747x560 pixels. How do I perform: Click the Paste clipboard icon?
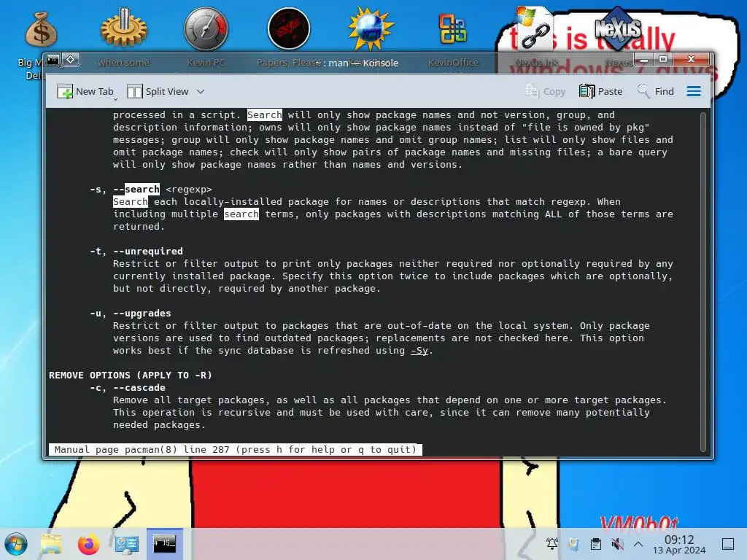[x=587, y=91]
